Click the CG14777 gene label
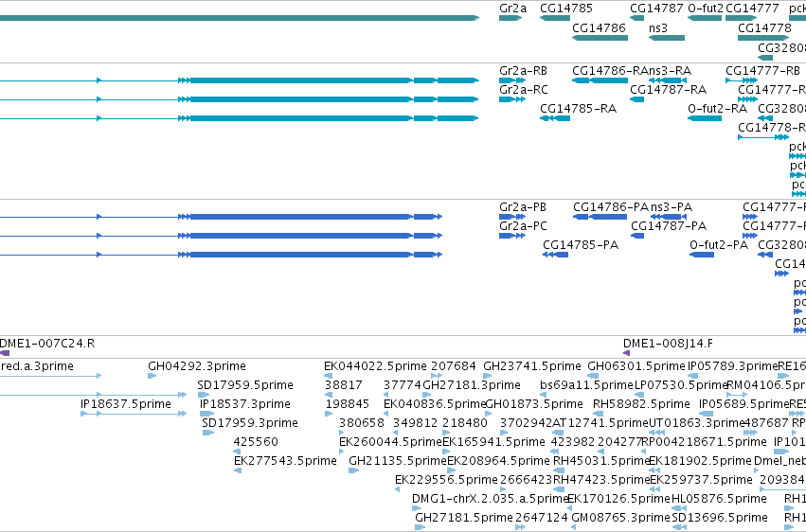Viewport: 806px width, 532px height. tap(752, 9)
